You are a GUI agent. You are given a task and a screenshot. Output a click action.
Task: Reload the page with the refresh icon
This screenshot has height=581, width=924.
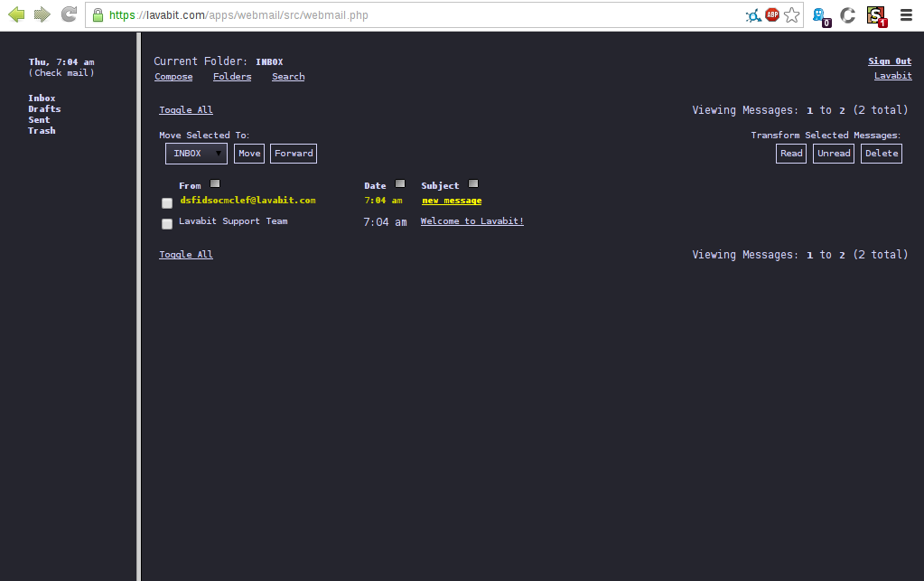69,14
